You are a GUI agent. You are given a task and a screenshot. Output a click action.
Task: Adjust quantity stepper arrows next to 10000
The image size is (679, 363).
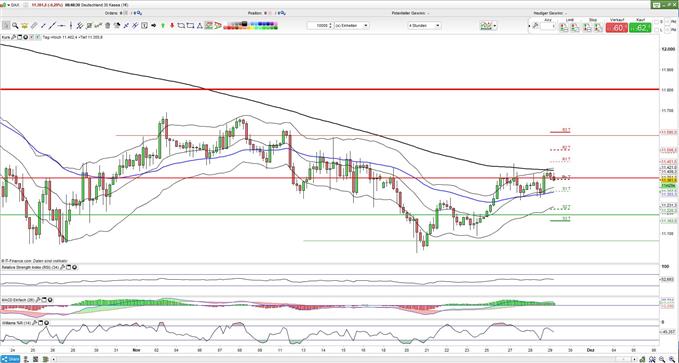pyautogui.click(x=330, y=26)
